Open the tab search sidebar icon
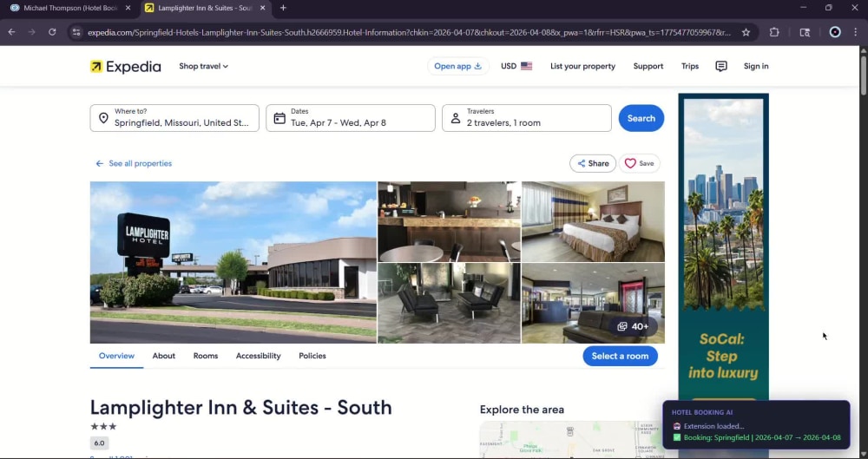This screenshot has width=868, height=459. [x=805, y=33]
